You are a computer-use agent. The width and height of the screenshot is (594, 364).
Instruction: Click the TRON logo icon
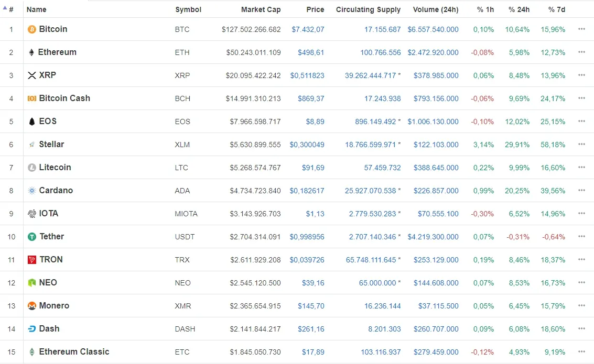pyautogui.click(x=32, y=260)
